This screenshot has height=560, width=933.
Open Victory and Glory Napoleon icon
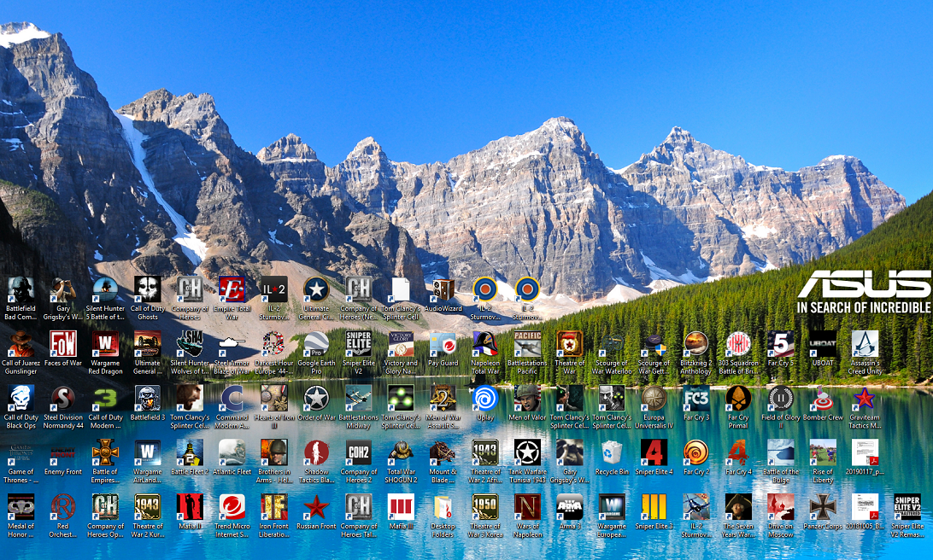point(401,344)
